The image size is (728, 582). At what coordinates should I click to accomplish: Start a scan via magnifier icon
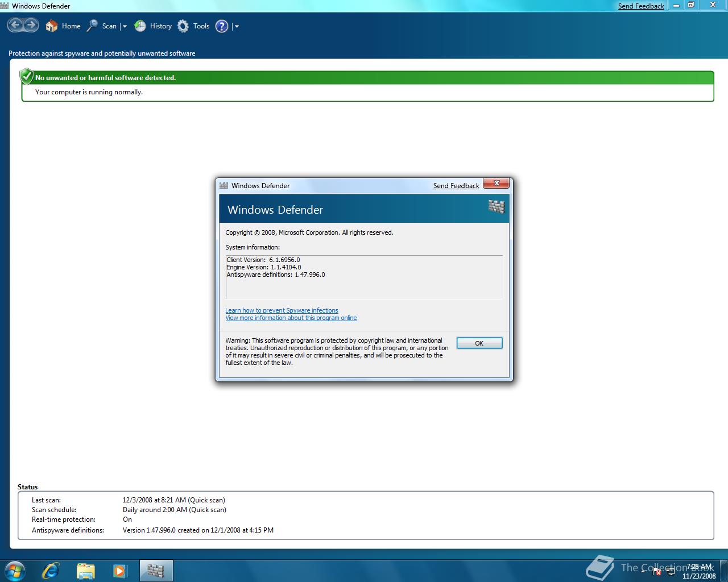click(x=92, y=26)
